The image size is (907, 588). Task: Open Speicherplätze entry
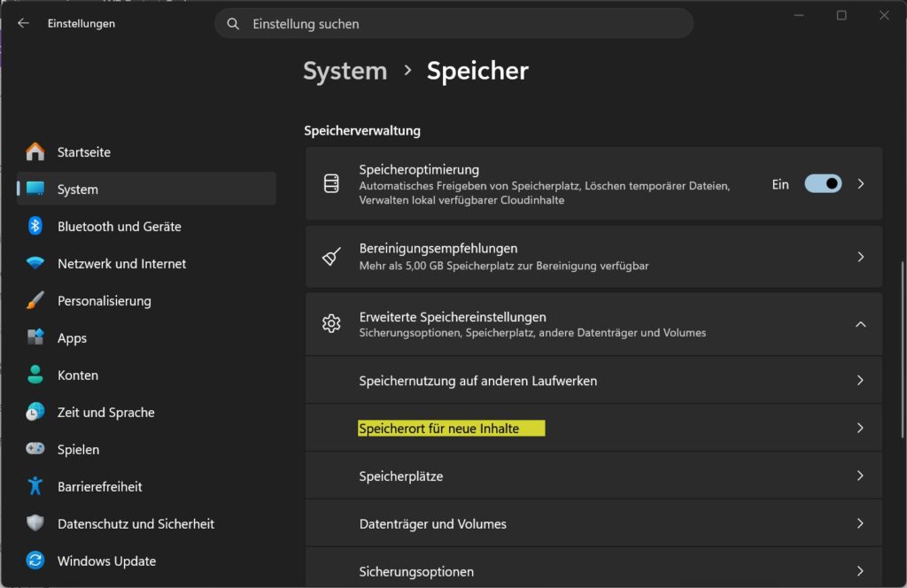coord(594,476)
